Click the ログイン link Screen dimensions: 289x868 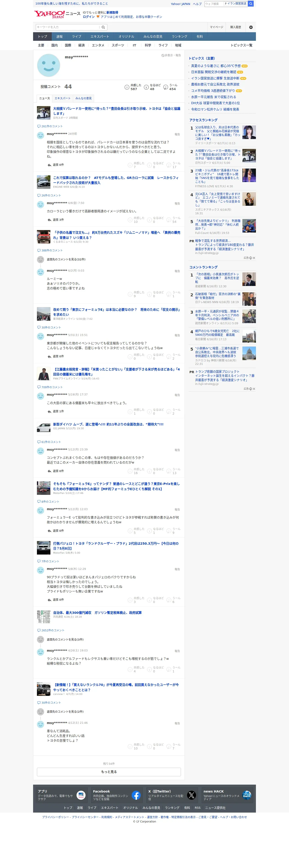[x=89, y=17]
